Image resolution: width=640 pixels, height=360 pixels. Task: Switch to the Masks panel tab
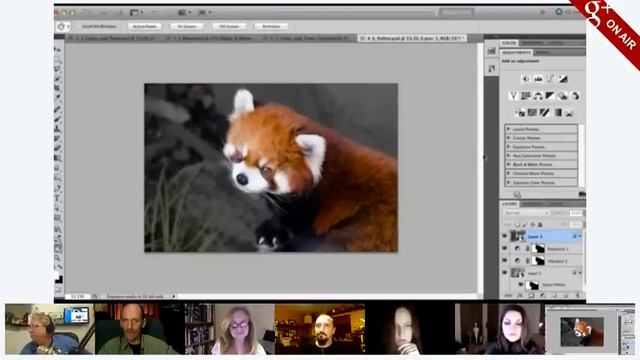pos(542,53)
